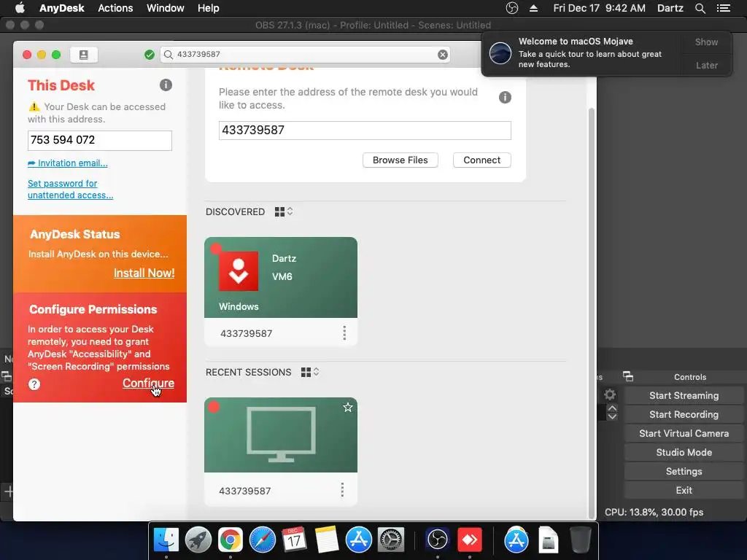Click Start Recording in OBS Controls
747x560 pixels.
click(x=684, y=415)
